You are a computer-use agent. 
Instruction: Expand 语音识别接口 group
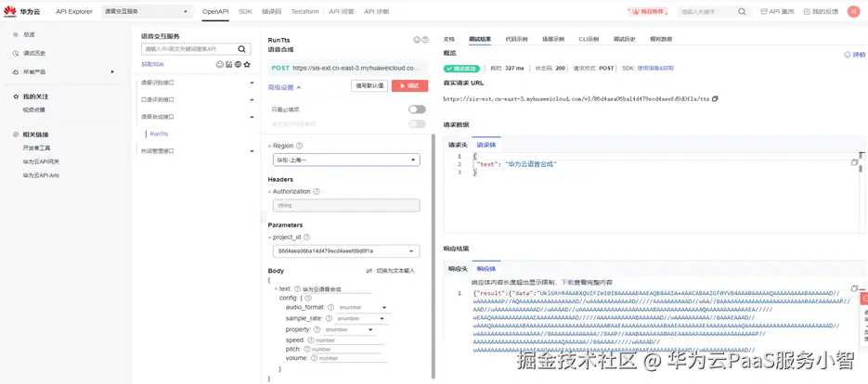click(x=252, y=83)
